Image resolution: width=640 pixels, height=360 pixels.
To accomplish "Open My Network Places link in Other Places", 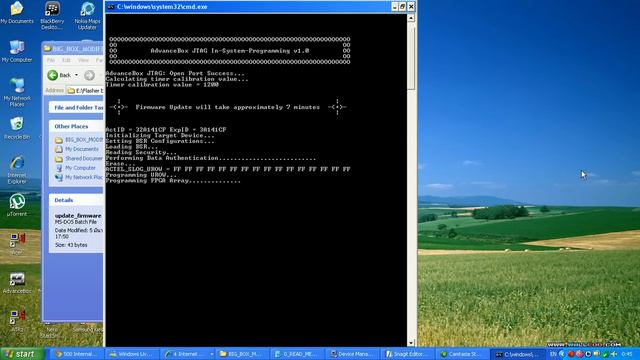I will (84, 177).
